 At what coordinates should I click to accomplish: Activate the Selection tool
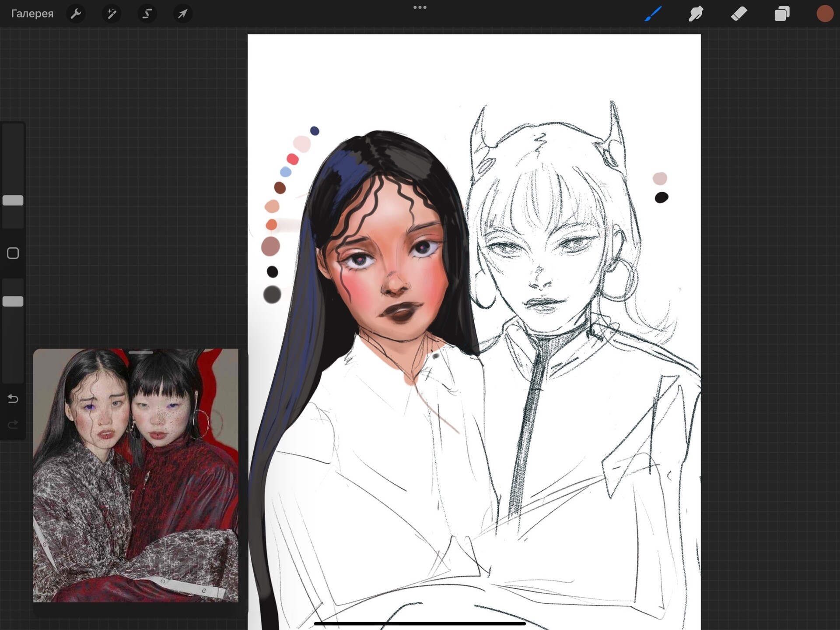(x=147, y=14)
